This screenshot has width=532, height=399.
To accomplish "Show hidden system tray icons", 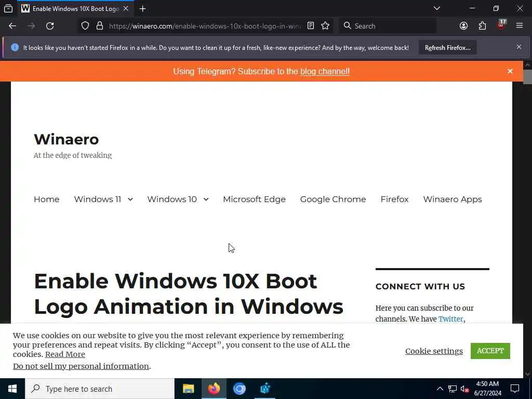I will pyautogui.click(x=440, y=389).
